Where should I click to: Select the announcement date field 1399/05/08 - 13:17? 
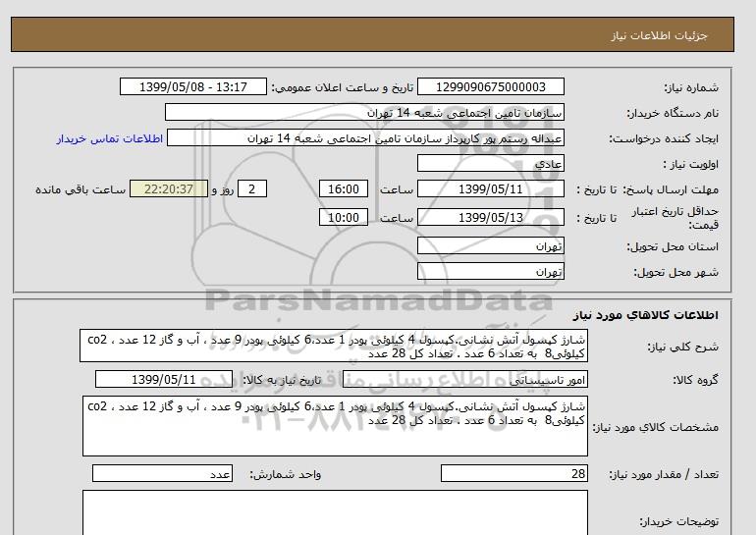point(192,86)
